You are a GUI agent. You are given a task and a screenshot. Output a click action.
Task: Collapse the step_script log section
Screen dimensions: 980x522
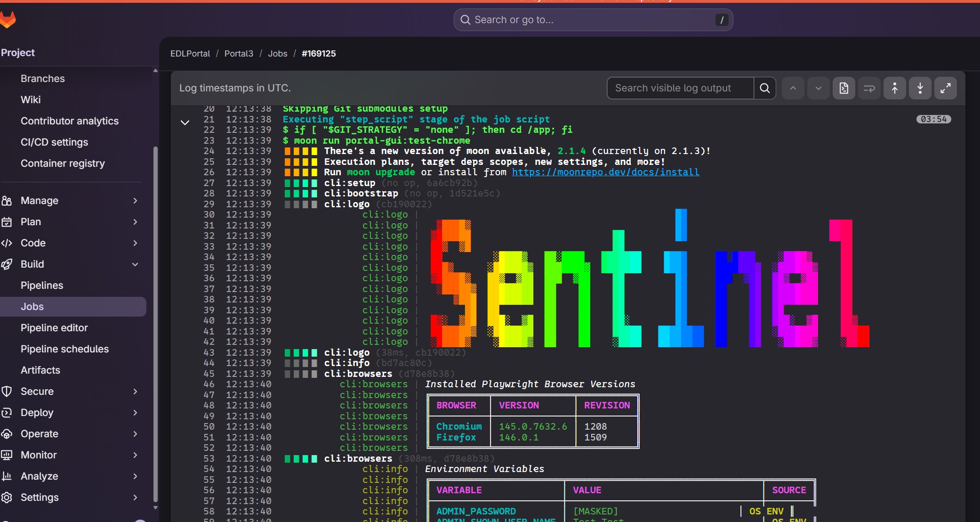[x=185, y=122]
